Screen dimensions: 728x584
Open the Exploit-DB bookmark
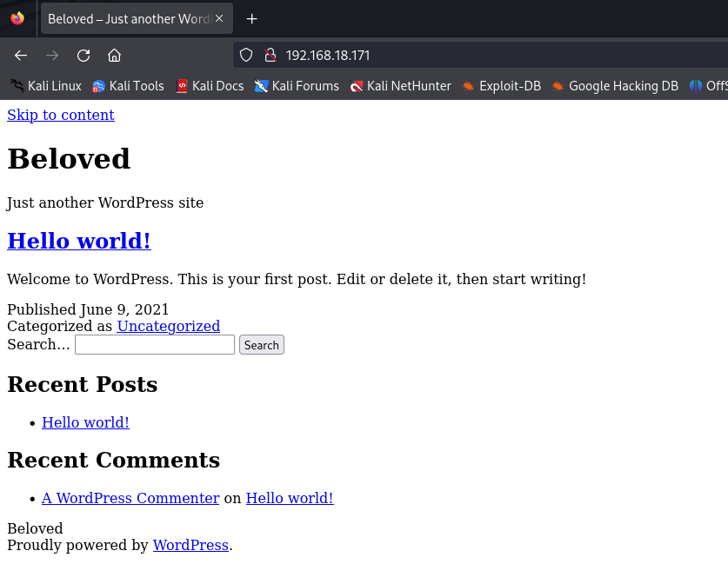(x=501, y=86)
